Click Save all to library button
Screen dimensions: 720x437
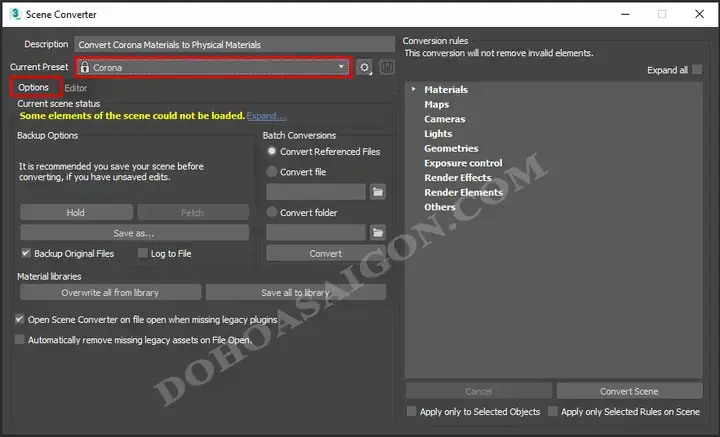point(296,292)
